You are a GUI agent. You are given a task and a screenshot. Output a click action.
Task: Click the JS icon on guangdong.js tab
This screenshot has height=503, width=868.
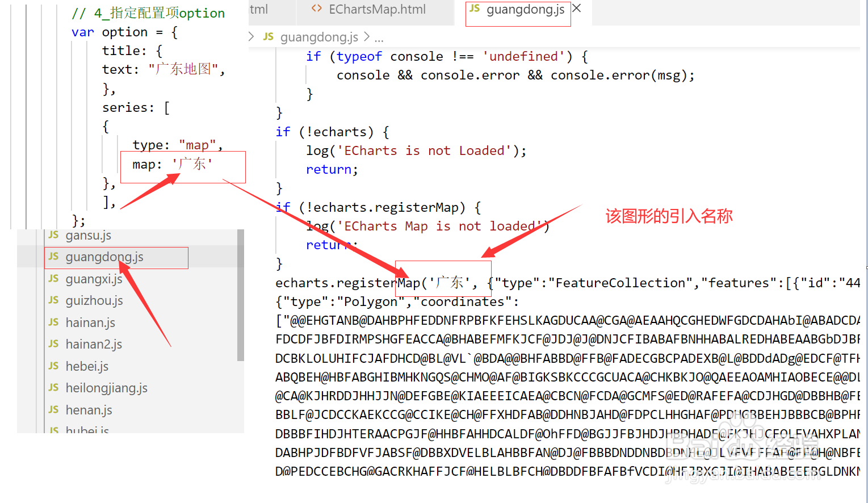(475, 9)
